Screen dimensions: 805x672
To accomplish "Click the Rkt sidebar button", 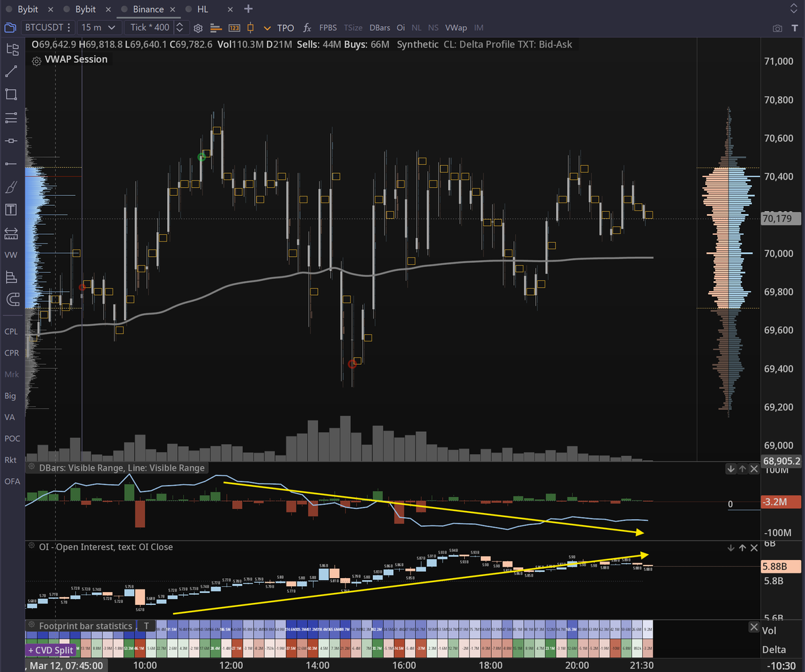I will pos(11,459).
